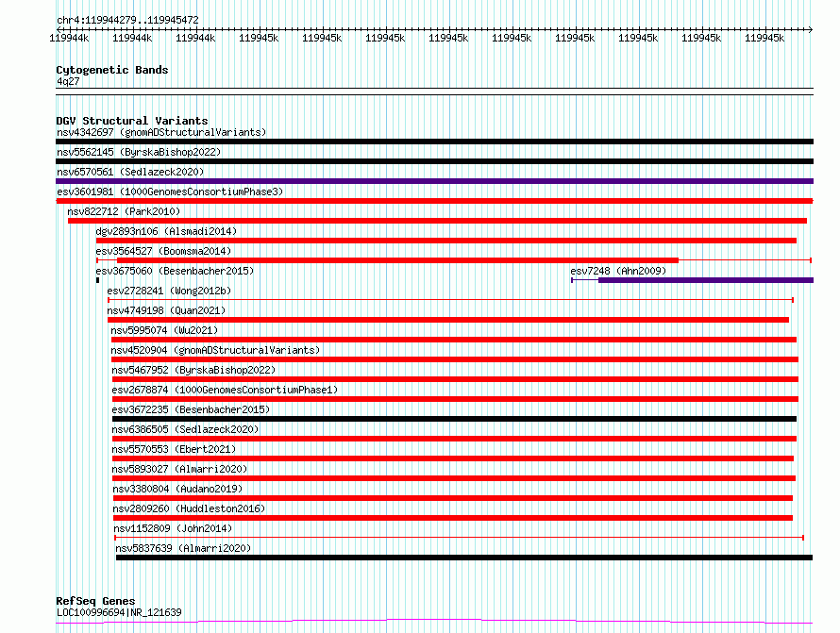Click the thin nsv1152809 John2014 line

coord(459,538)
